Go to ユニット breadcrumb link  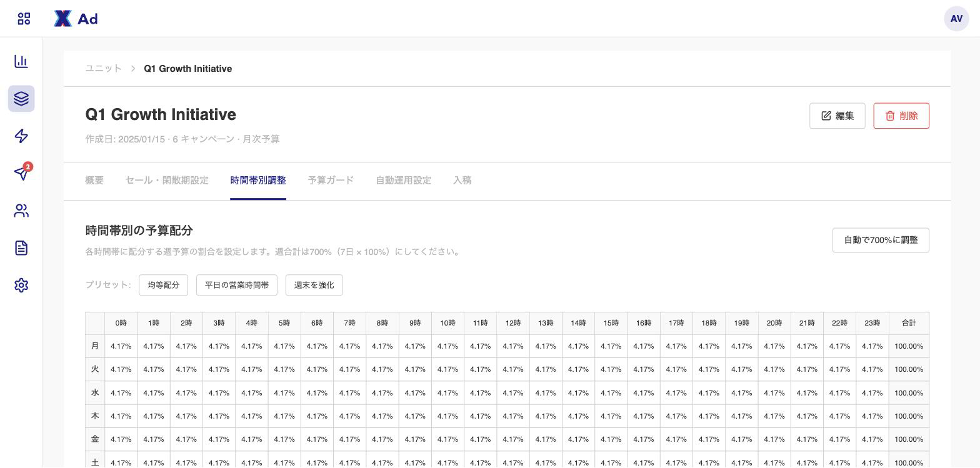[x=104, y=68]
